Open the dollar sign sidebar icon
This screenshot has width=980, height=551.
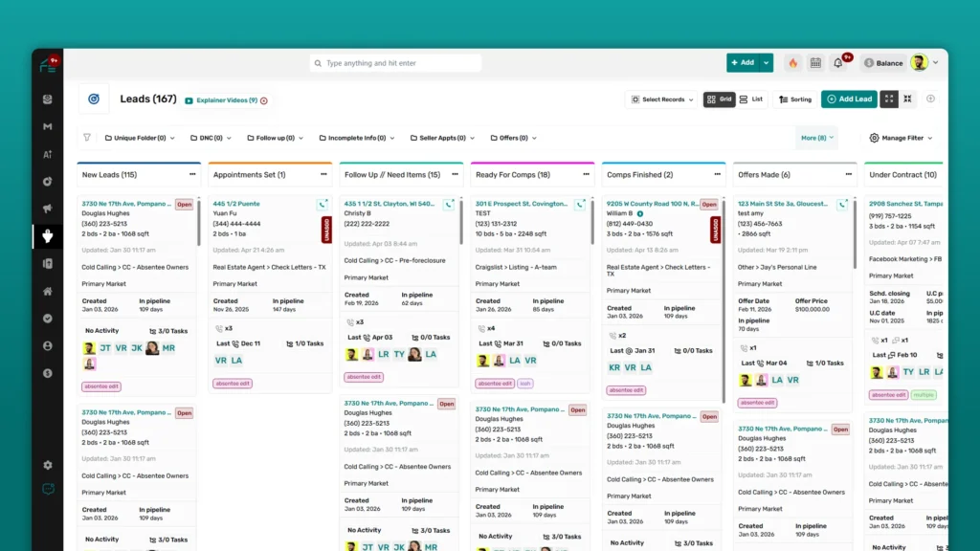pyautogui.click(x=48, y=373)
